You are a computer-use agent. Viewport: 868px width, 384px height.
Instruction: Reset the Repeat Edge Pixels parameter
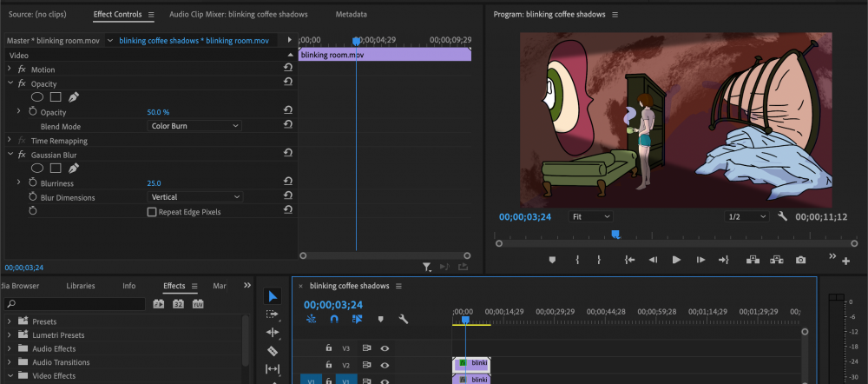point(288,209)
